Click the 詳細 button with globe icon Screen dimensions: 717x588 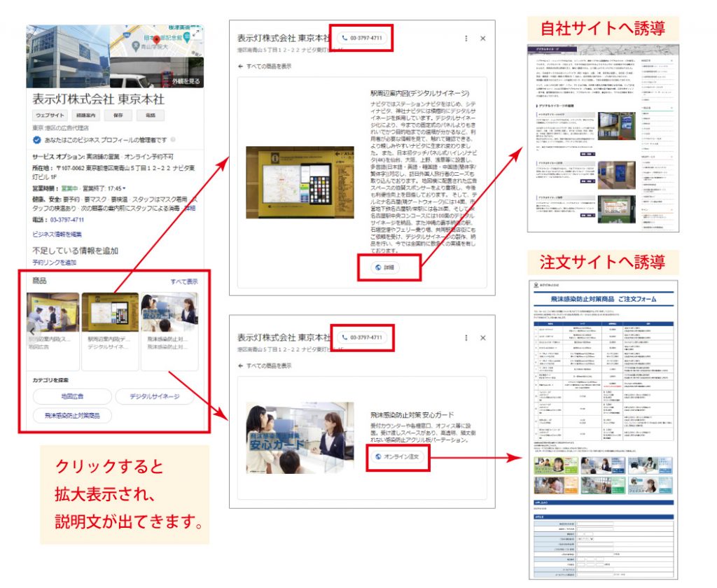384,267
